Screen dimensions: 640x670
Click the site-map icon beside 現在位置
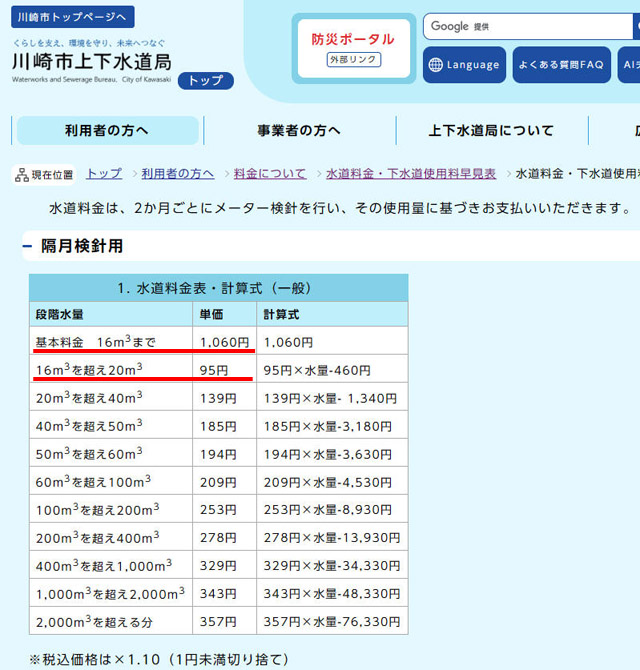pos(21,175)
